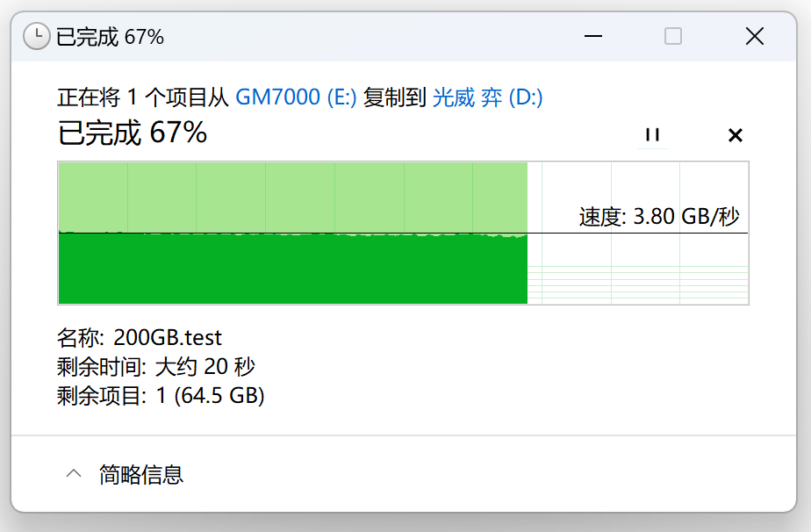Click the clock icon in title bar

tap(36, 36)
